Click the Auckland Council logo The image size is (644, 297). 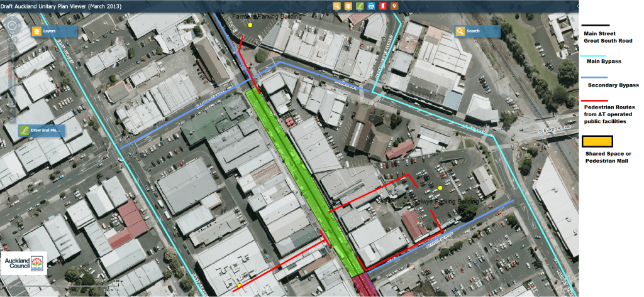(24, 263)
